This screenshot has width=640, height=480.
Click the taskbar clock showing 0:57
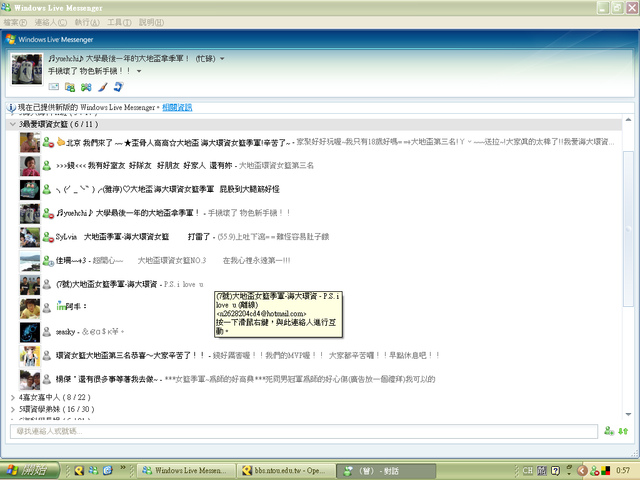point(622,471)
